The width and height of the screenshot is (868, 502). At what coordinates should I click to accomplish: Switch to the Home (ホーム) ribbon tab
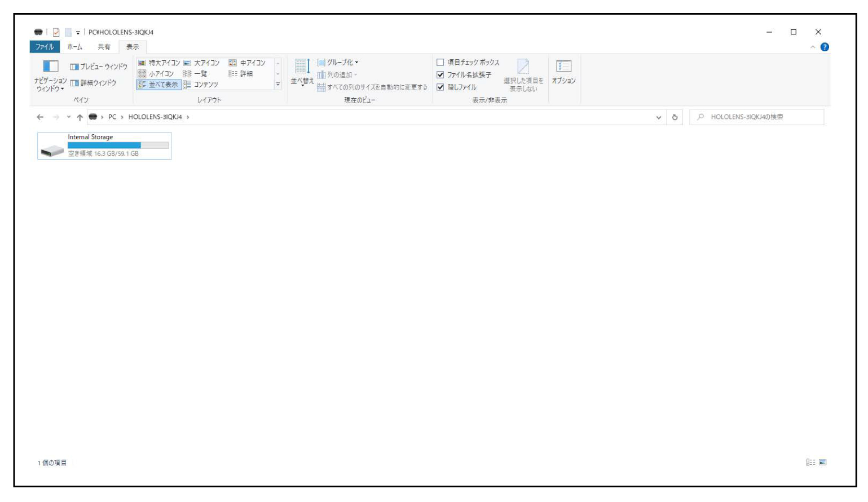(74, 47)
